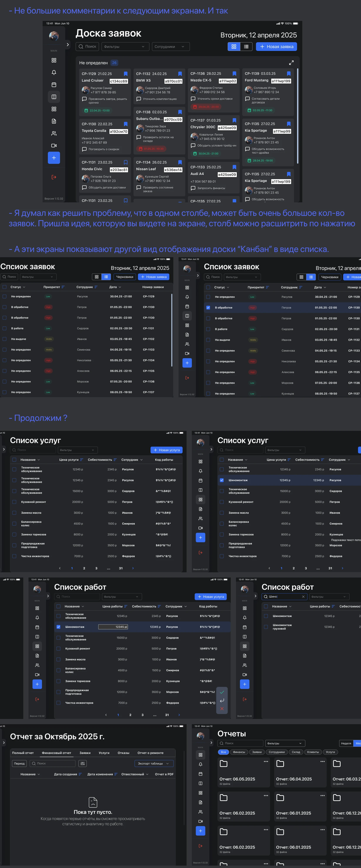Switch to the "Финансовый отчет" tab
The height and width of the screenshot is (868, 361).
point(56,753)
